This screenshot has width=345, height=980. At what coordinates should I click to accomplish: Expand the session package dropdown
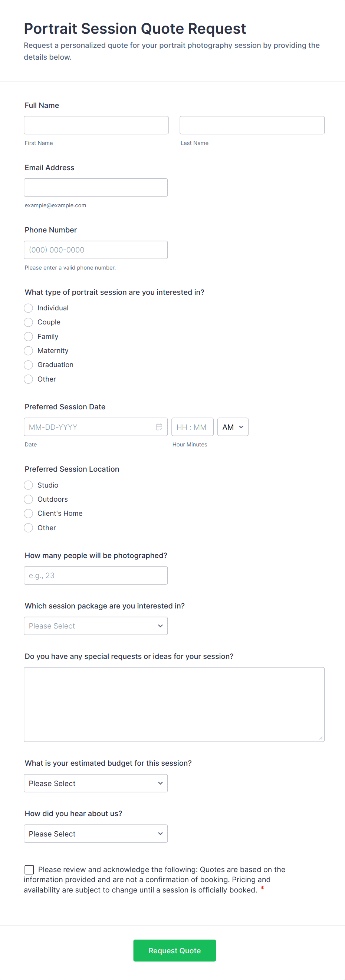click(x=96, y=626)
